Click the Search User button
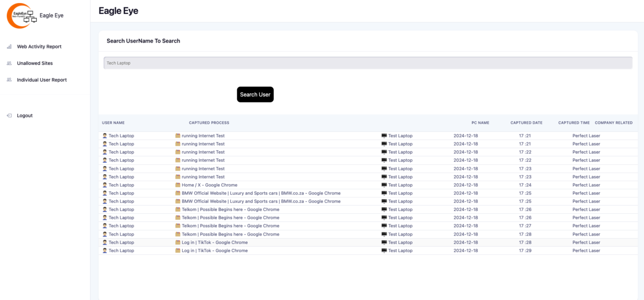 [x=255, y=95]
